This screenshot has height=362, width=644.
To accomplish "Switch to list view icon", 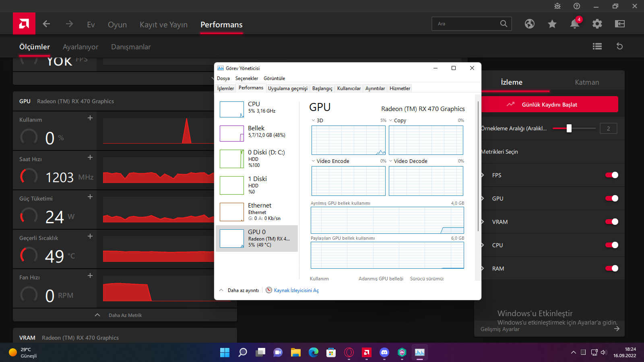I will [597, 46].
